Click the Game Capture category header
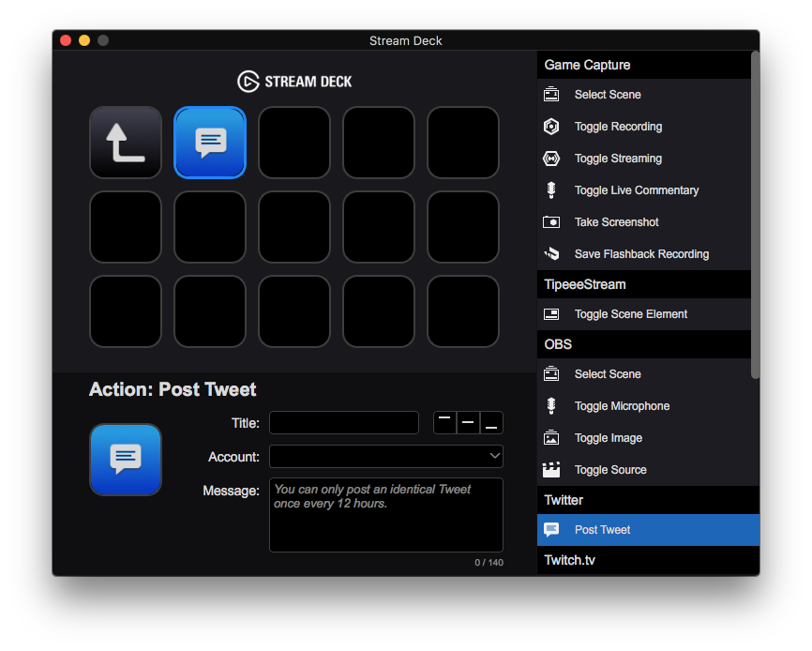The height and width of the screenshot is (651, 812). (x=644, y=65)
